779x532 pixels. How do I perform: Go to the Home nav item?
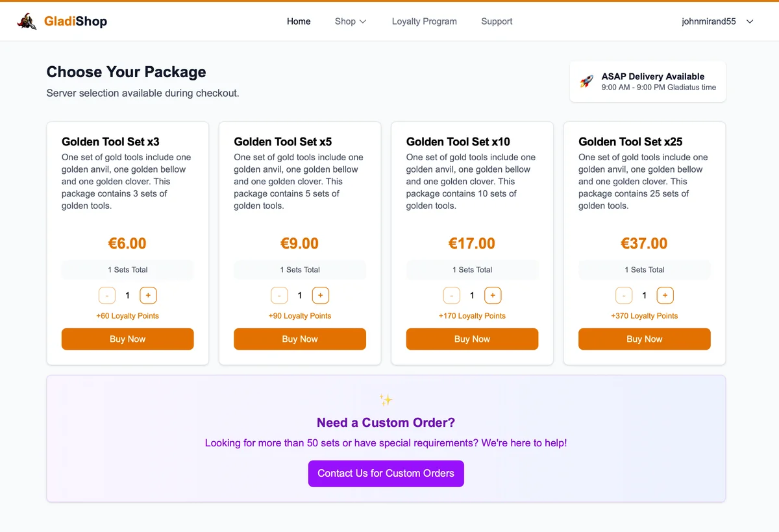coord(299,21)
